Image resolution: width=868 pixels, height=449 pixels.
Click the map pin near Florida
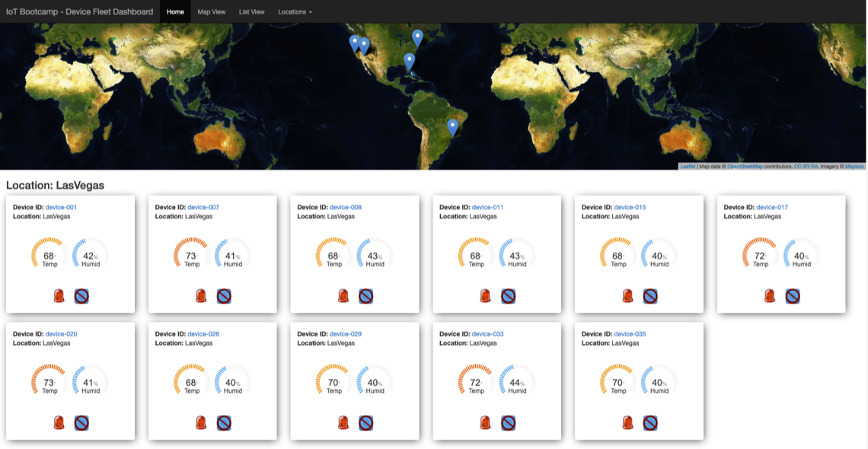coord(409,62)
